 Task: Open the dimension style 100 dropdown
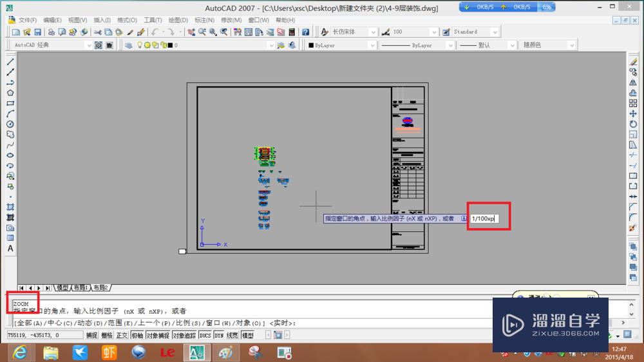433,32
